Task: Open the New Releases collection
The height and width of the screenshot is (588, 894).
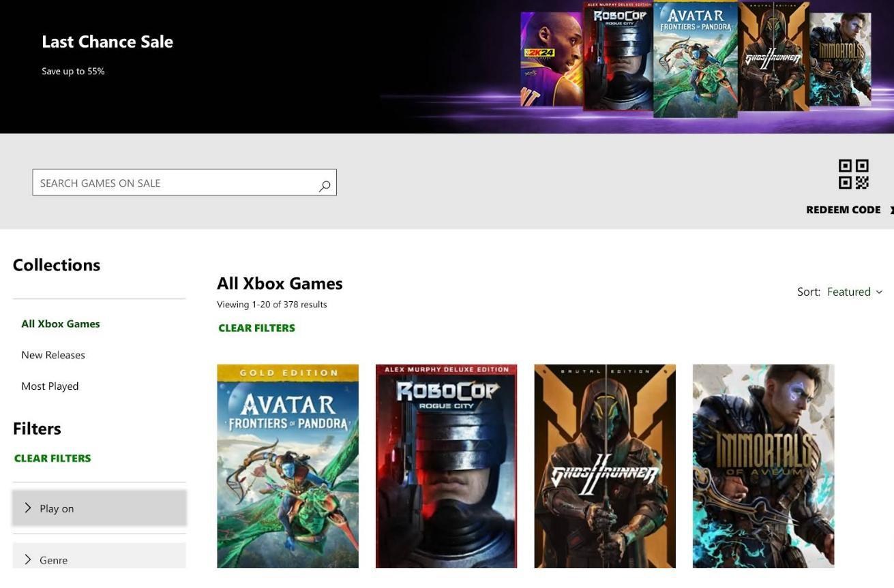Action: (53, 355)
